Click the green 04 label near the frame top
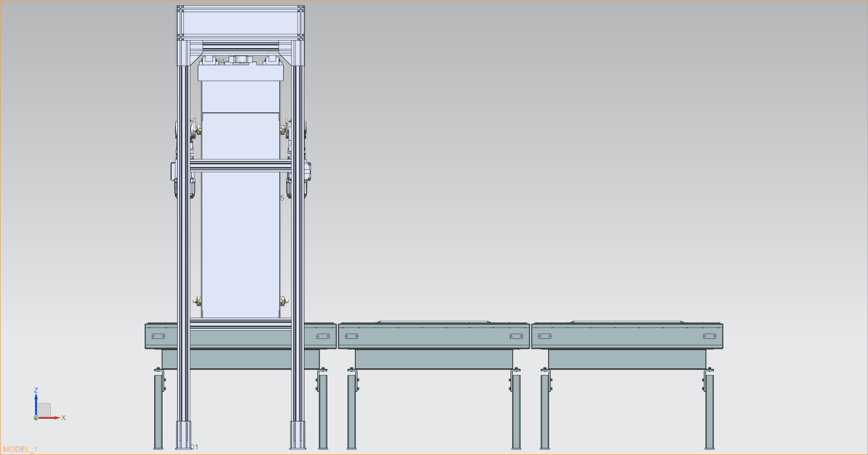The height and width of the screenshot is (455, 868). coord(221,62)
